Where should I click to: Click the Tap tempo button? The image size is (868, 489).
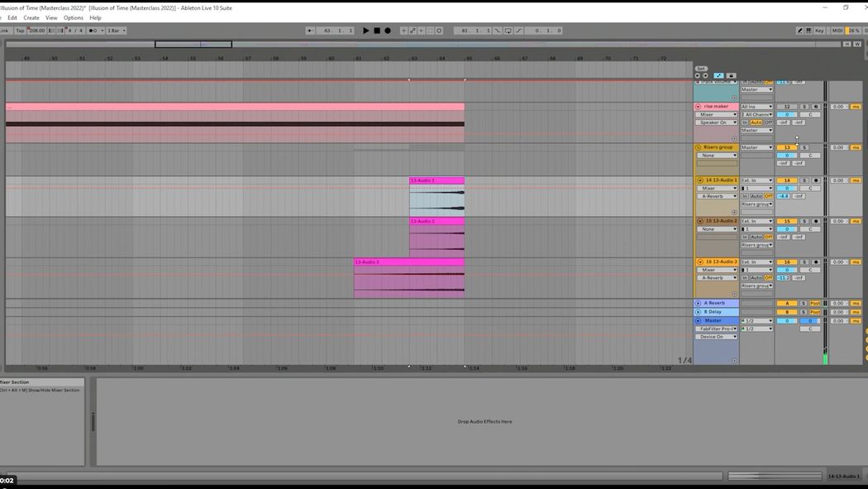[x=20, y=31]
